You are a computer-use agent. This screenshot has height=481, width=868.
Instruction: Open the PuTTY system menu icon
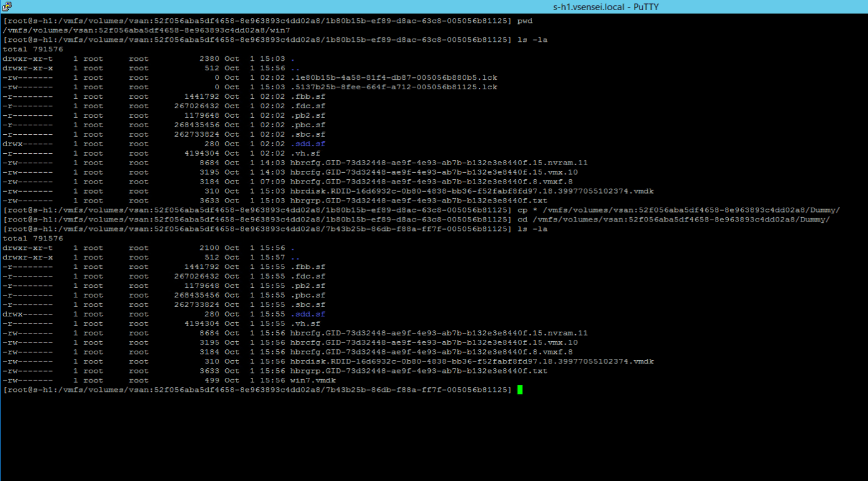(6, 7)
